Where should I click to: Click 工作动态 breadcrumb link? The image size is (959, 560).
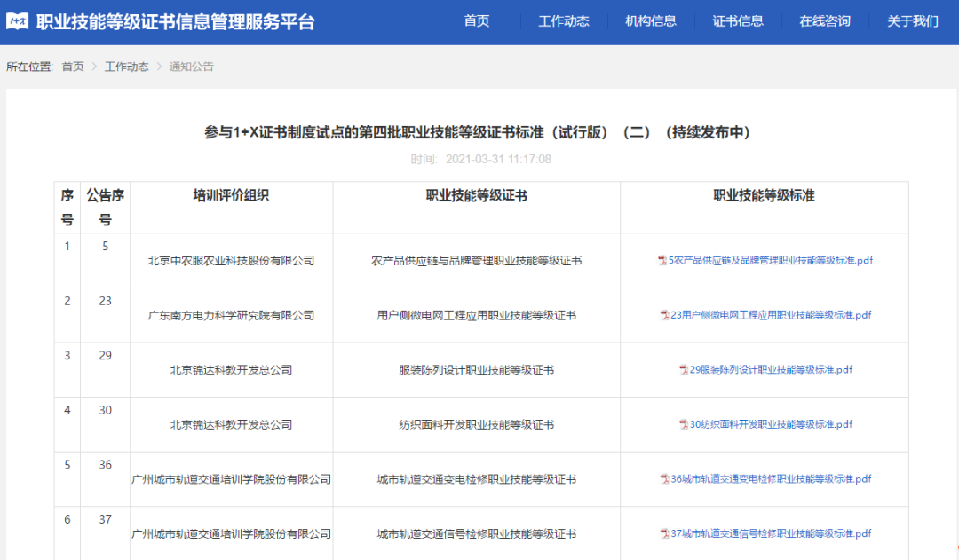coord(127,67)
